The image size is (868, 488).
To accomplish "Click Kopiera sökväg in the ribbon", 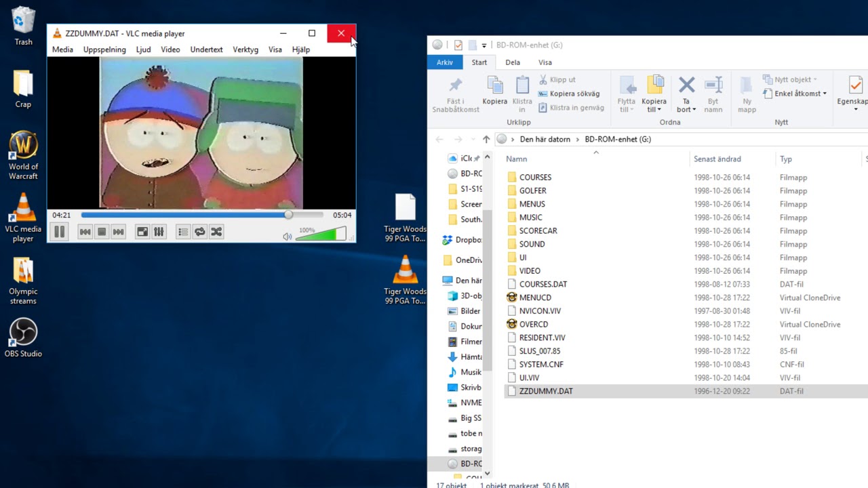I will click(569, 94).
